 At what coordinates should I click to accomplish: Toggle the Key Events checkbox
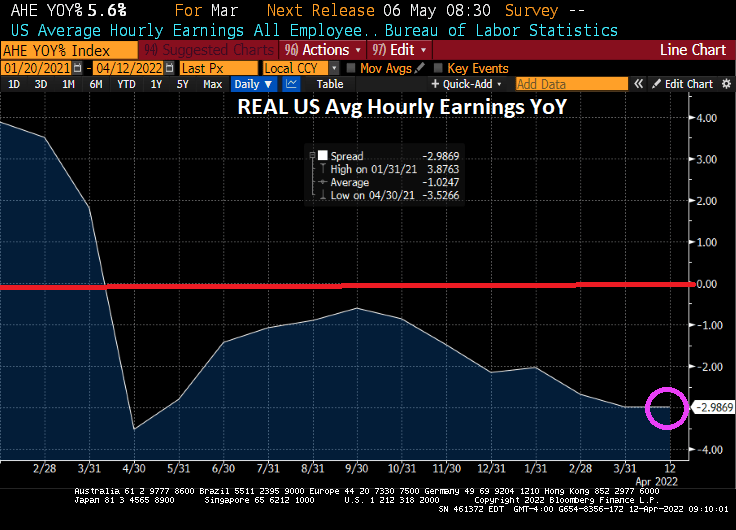pos(437,68)
